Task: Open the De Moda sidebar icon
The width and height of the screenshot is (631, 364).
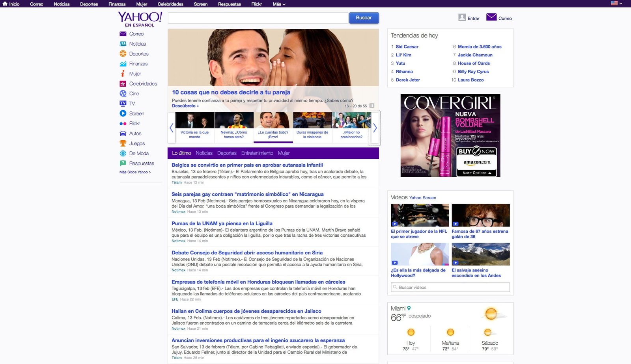Action: click(123, 153)
